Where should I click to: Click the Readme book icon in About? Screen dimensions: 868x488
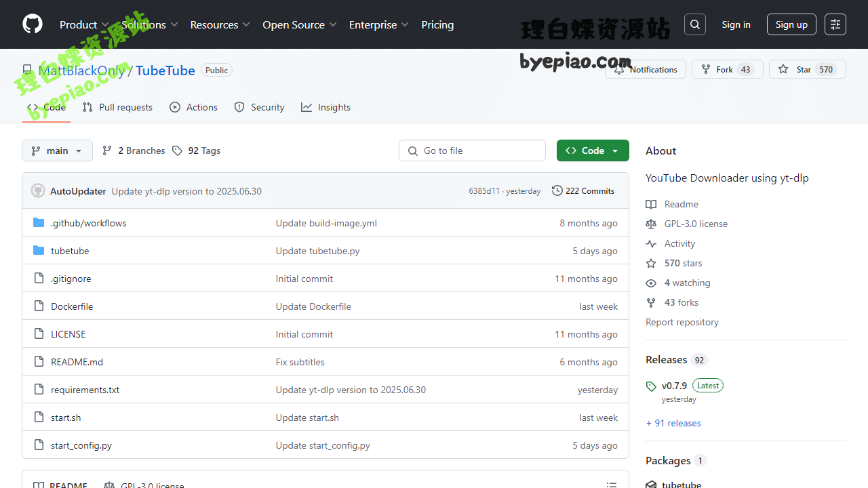(651, 204)
